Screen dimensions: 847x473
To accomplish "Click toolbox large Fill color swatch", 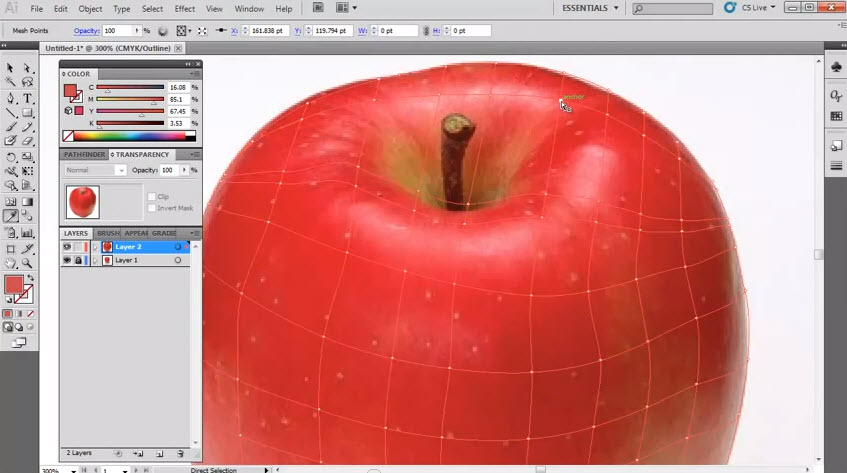I will coord(14,285).
